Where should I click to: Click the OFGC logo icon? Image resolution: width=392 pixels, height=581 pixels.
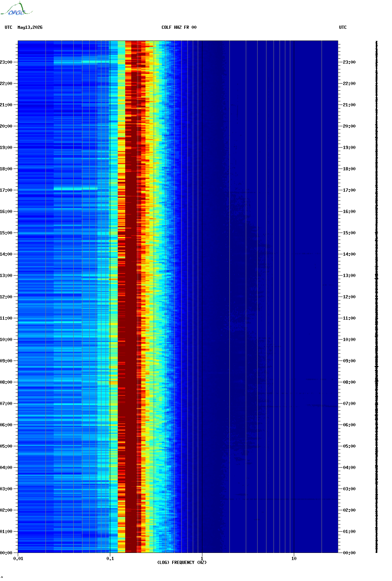pyautogui.click(x=16, y=9)
